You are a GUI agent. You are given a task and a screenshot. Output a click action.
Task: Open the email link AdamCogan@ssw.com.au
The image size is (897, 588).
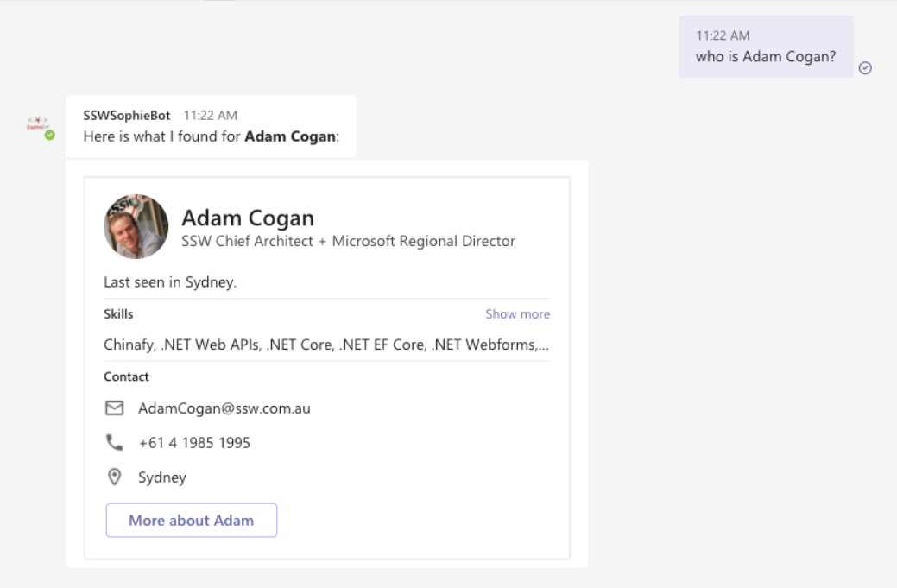[x=224, y=408]
